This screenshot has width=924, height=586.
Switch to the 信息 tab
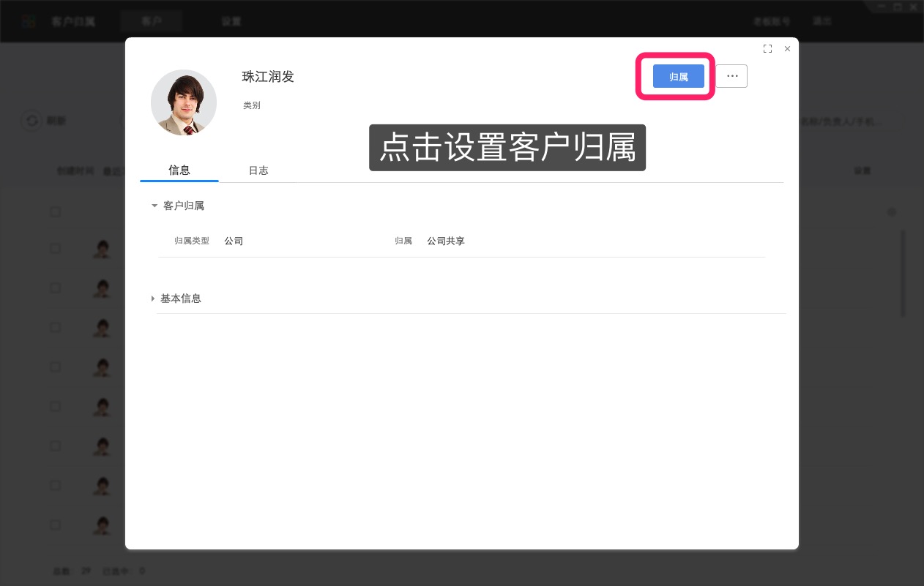[179, 170]
